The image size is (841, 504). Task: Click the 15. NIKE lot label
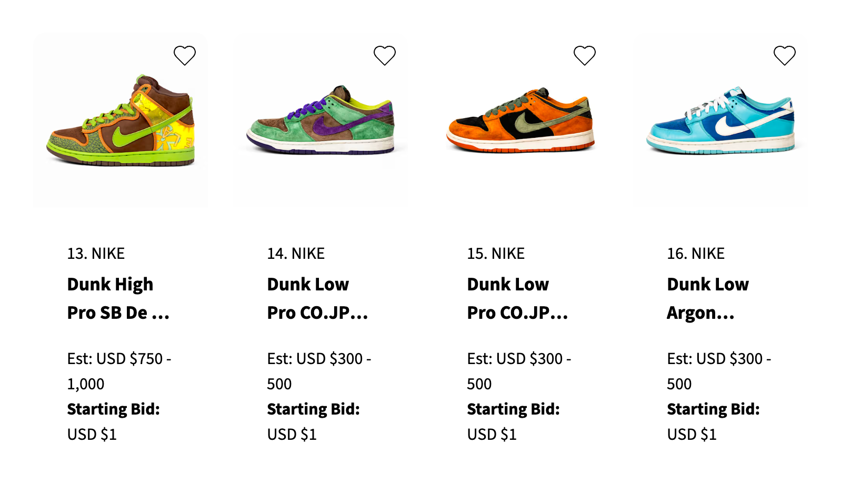496,254
